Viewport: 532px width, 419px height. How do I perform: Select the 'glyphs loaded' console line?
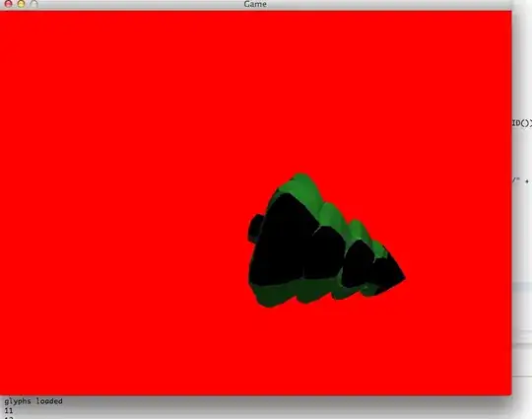33,401
